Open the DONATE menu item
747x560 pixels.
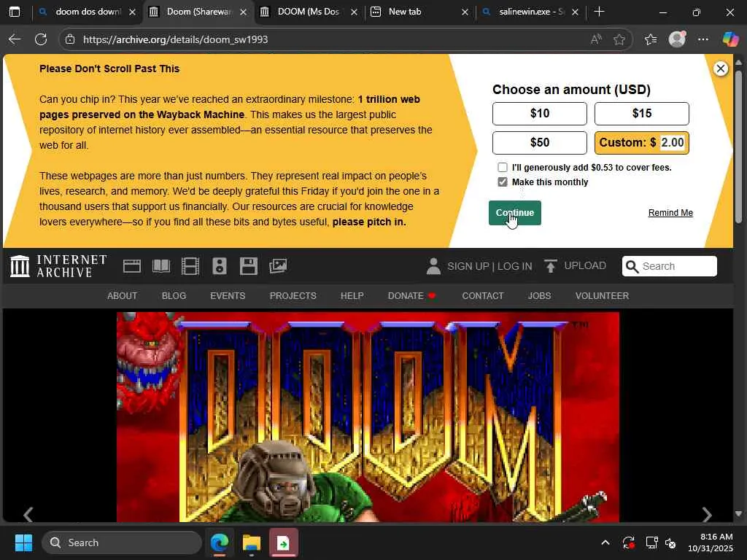[x=411, y=296]
